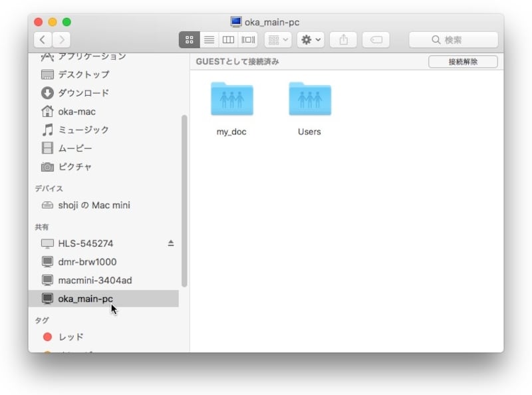Open the action gear menu

point(309,39)
